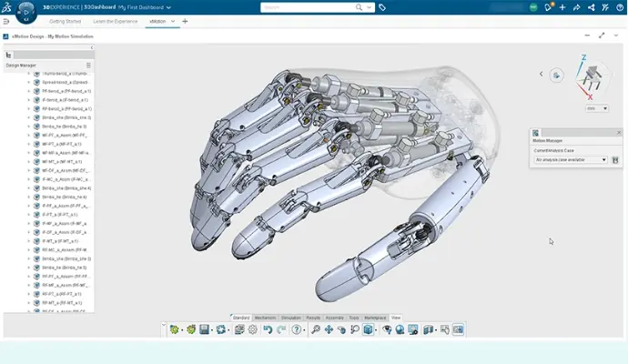Click the save icon in Motion Manager
The width and height of the screenshot is (628, 364).
click(x=615, y=160)
